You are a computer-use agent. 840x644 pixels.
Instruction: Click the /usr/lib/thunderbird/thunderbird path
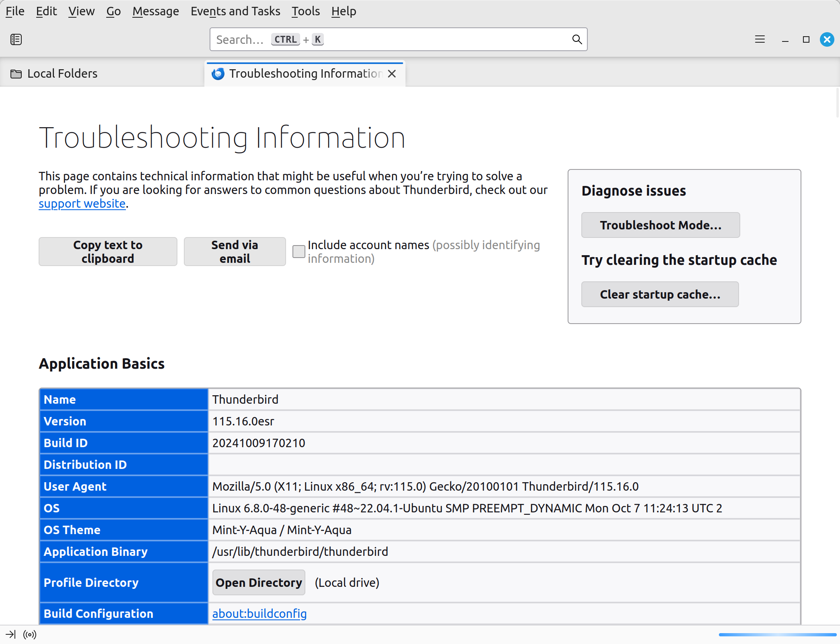(300, 552)
